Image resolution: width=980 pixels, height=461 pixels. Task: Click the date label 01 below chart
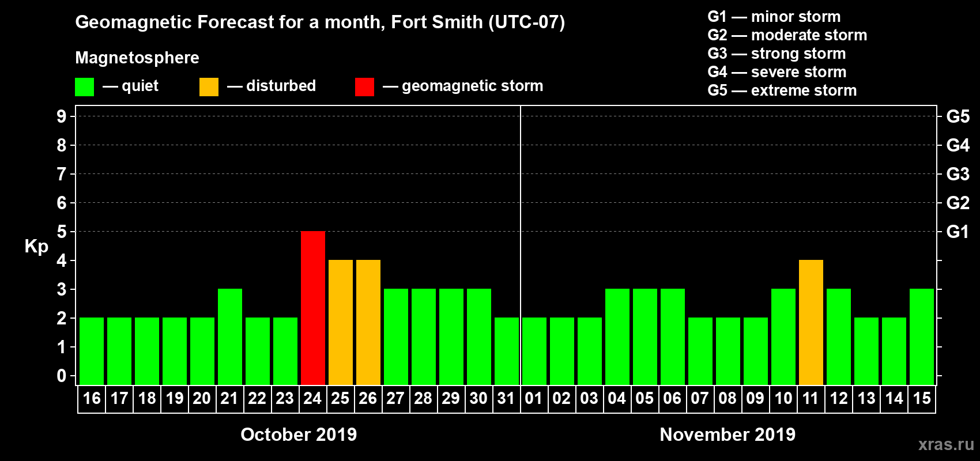534,398
